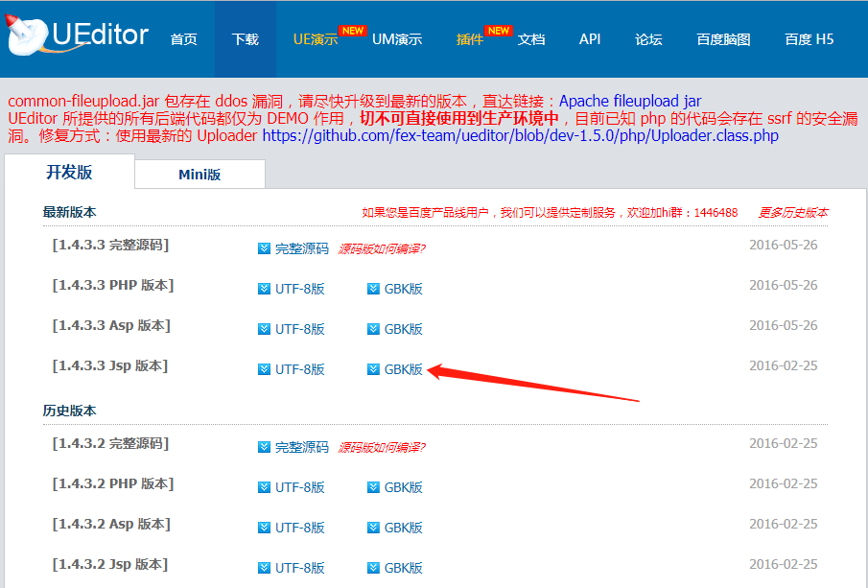Click UTF-8版 download icon in 1.4.3.2 PHP row
The image size is (868, 588).
pos(264,487)
